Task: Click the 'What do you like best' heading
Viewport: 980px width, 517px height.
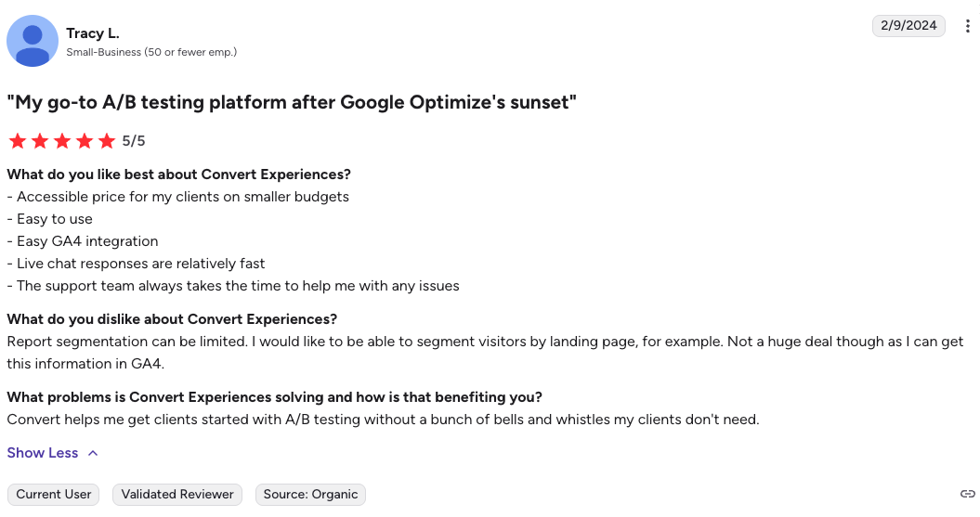Action: pos(178,174)
